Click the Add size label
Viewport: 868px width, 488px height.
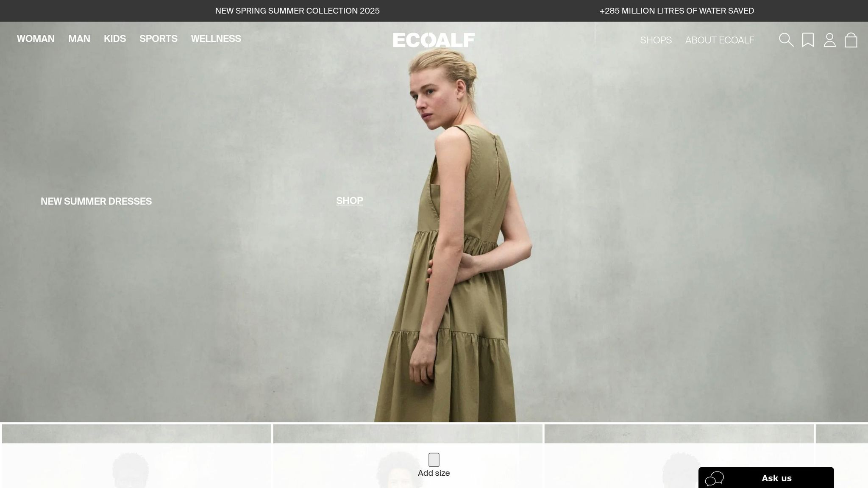coord(434,473)
